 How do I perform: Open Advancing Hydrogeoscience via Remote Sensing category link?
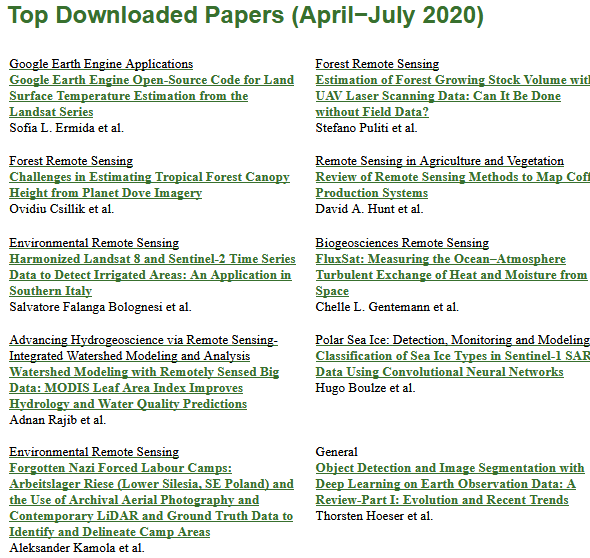tap(143, 348)
